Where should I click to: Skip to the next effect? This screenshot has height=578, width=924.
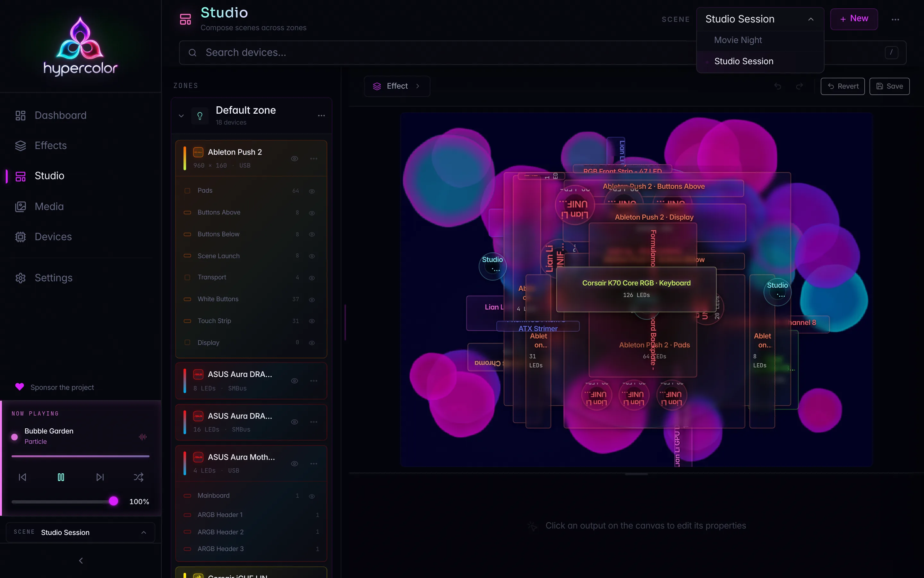click(100, 477)
